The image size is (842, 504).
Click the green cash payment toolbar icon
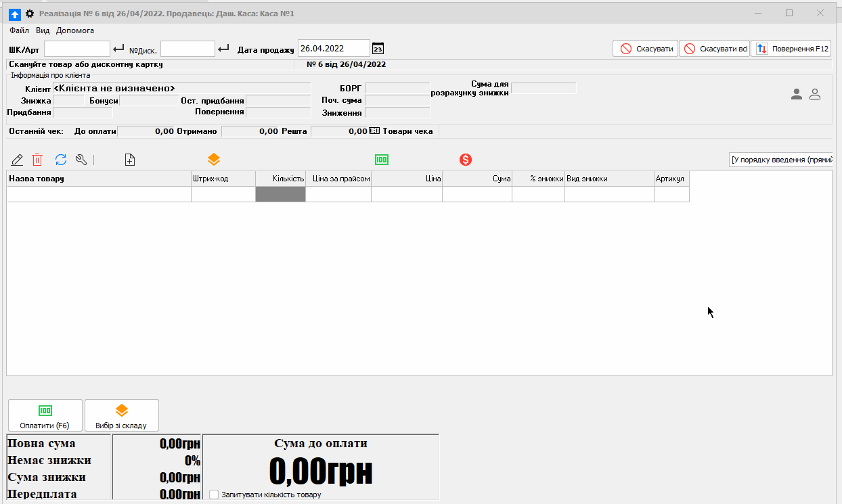coord(382,160)
